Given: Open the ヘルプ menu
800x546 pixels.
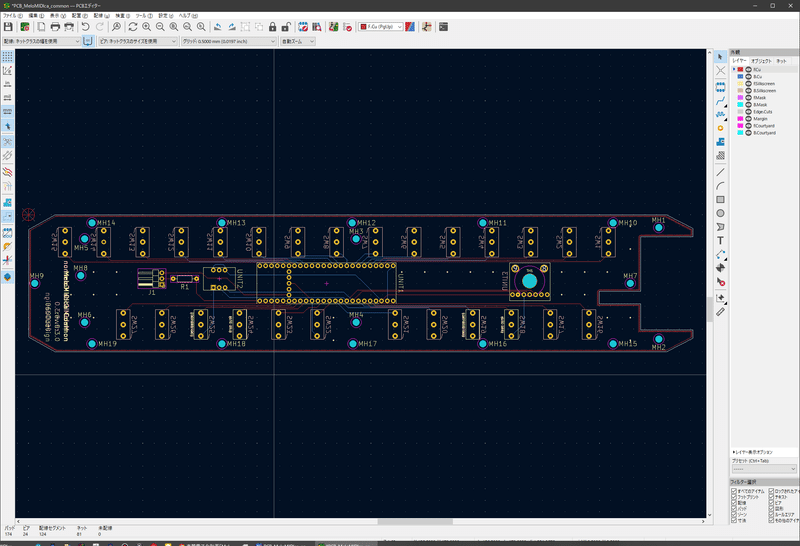Looking at the screenshot, I should click(x=188, y=16).
